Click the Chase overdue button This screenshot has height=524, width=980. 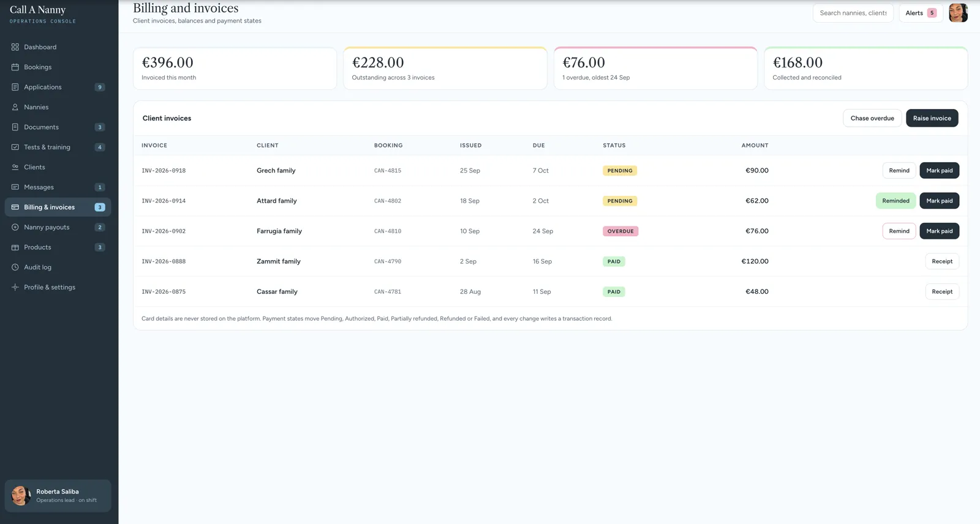(x=872, y=118)
